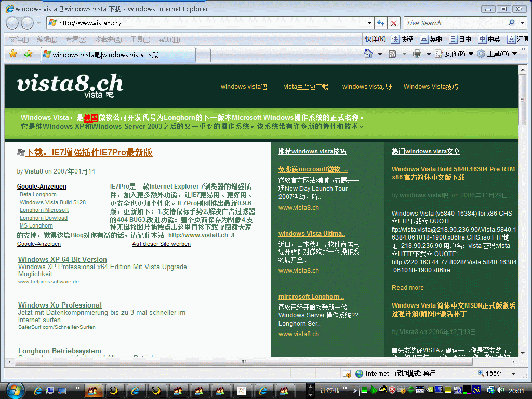Open Favorites Center with the star icon
This screenshot has height=399, width=532.
(x=13, y=54)
